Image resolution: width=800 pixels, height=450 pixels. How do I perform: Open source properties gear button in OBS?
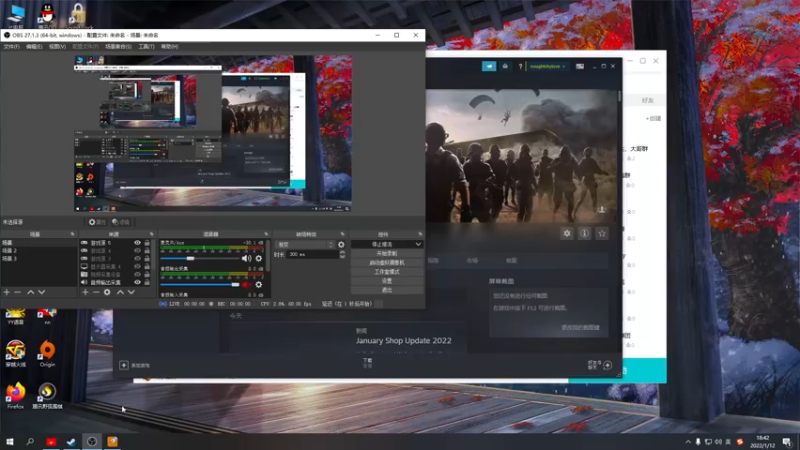(96, 222)
